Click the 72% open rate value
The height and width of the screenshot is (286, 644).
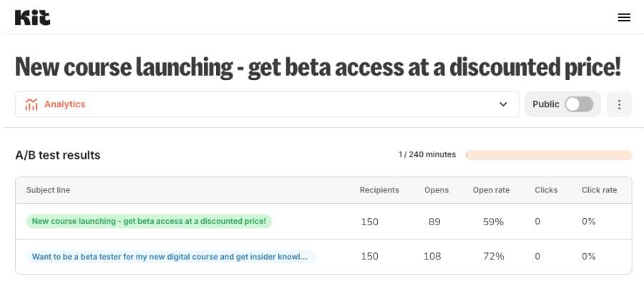(x=493, y=257)
